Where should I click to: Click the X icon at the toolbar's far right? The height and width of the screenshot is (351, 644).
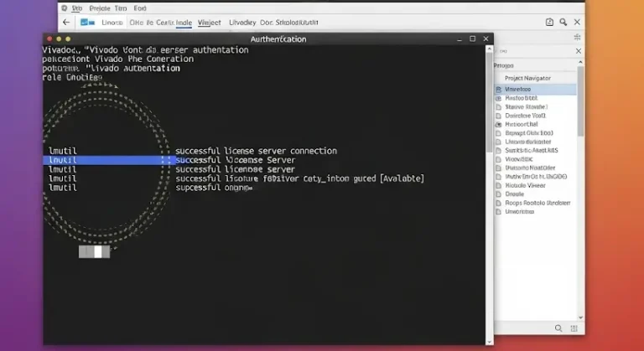click(x=577, y=22)
